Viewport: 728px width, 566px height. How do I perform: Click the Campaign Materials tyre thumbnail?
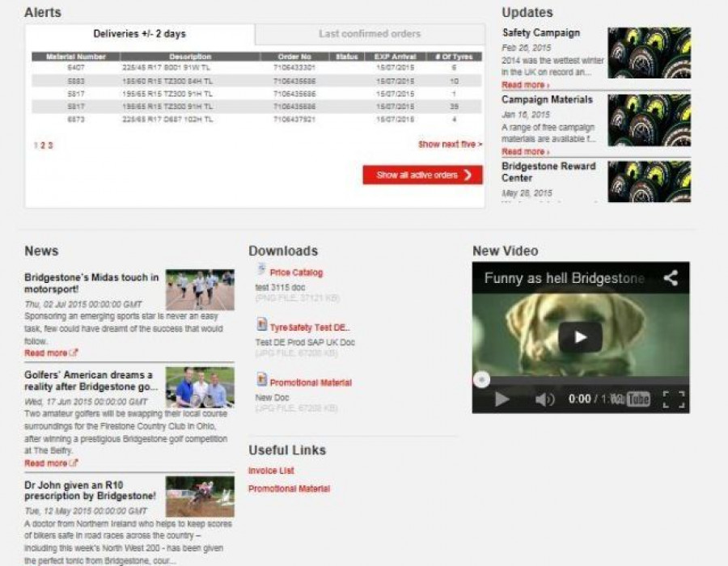[x=649, y=120]
